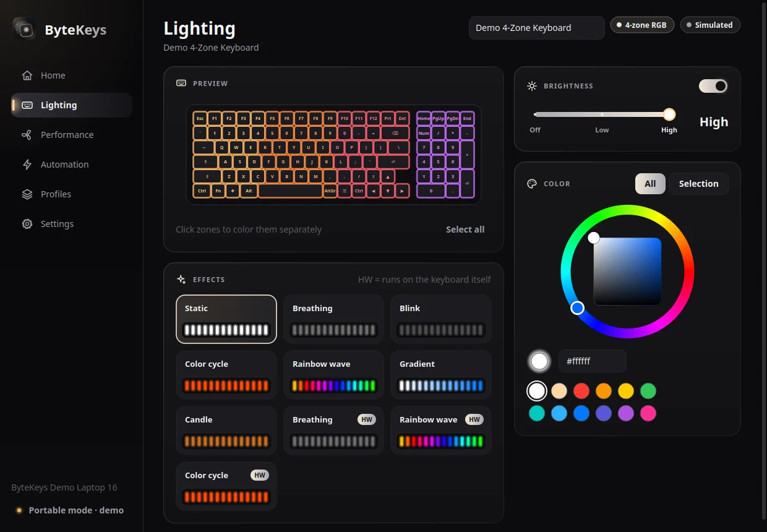The image size is (767, 532).
Task: Select the hardware Color cycle HW effect
Action: click(226, 486)
